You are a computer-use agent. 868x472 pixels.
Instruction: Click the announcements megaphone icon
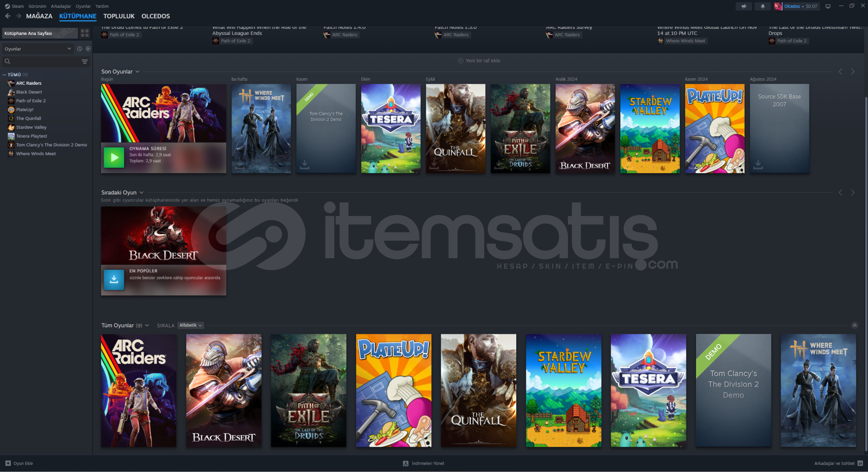click(744, 6)
